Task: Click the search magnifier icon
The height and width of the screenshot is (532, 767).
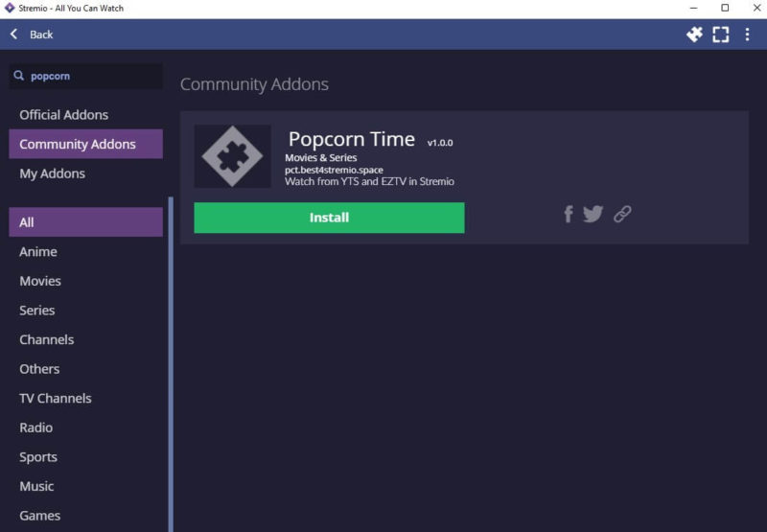Action: tap(18, 76)
